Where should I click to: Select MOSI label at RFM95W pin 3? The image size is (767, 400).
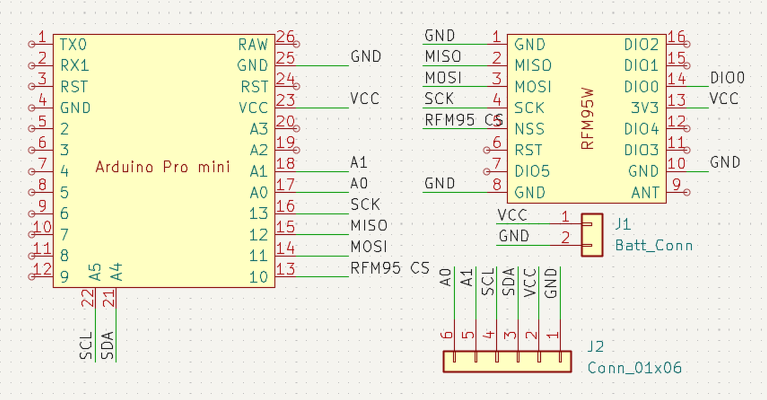point(443,78)
